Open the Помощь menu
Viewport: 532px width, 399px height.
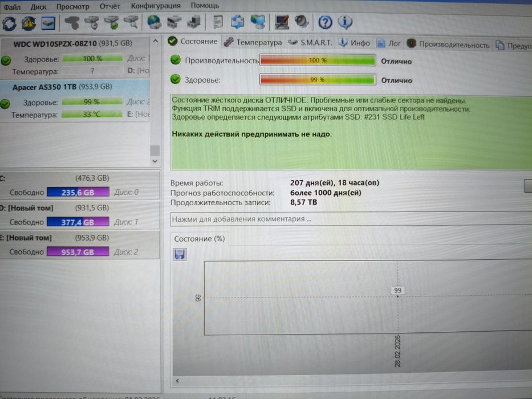pyautogui.click(x=205, y=6)
